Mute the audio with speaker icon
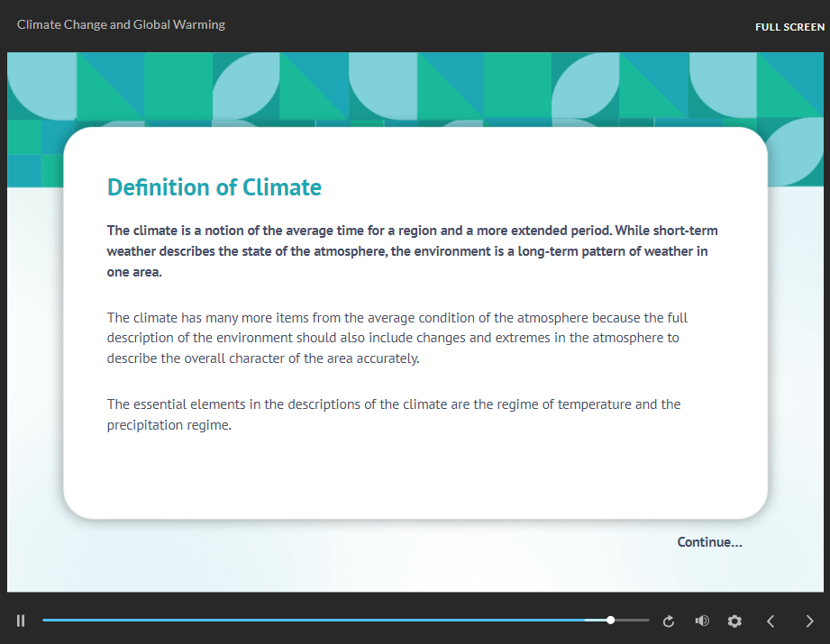 click(x=702, y=621)
